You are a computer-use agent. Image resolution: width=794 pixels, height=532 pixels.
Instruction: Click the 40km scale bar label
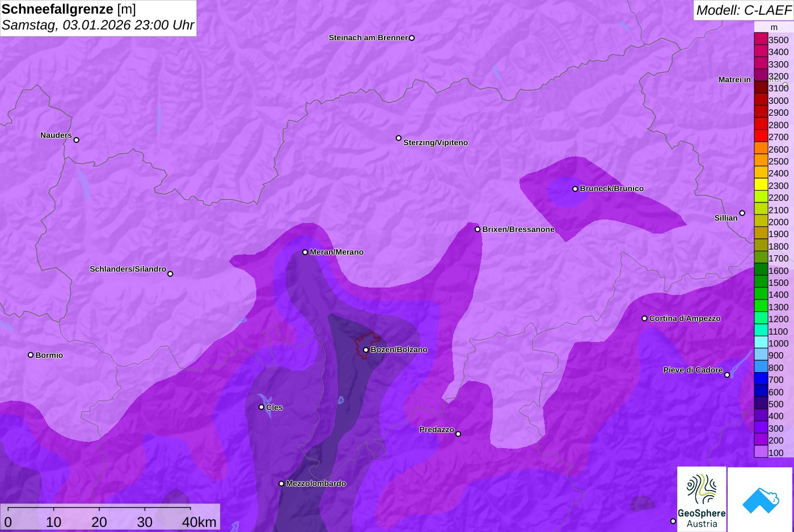point(199,522)
